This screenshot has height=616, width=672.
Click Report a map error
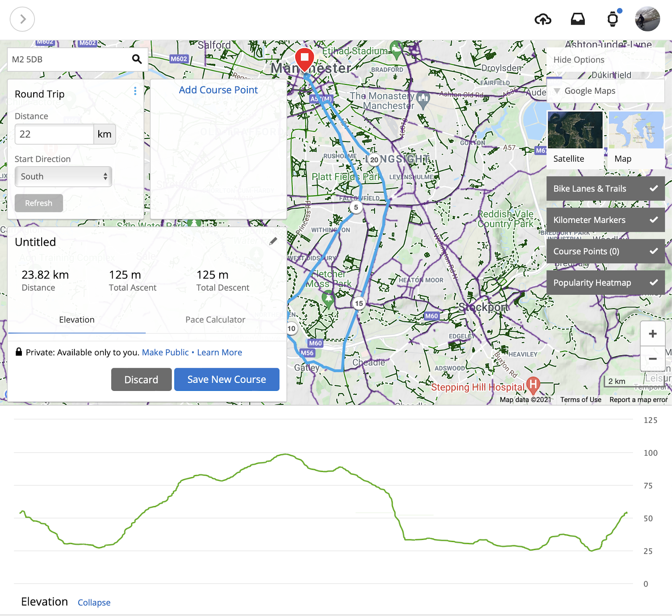638,400
